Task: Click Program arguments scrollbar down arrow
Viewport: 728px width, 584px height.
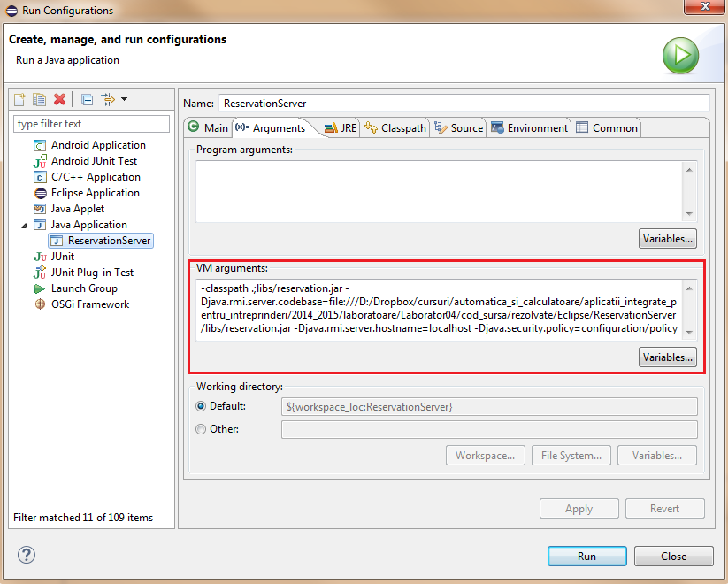Action: 689,214
